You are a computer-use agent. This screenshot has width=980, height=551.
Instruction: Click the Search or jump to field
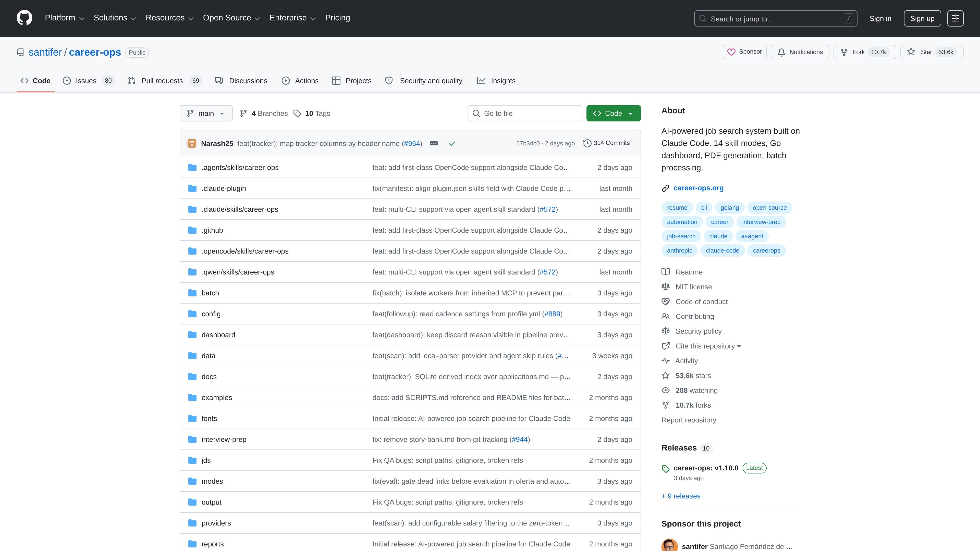[775, 18]
